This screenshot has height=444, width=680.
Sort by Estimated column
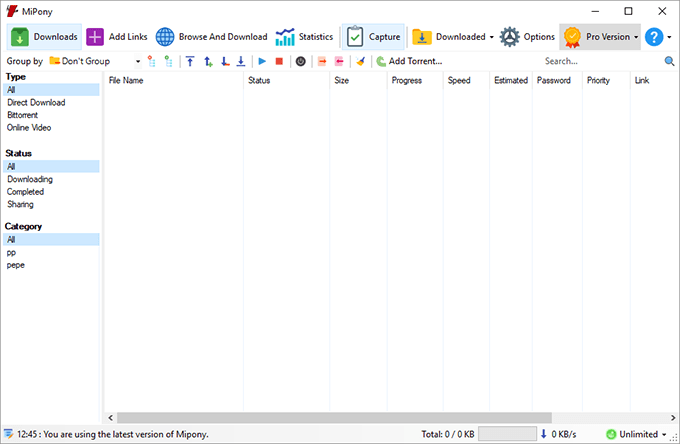click(511, 80)
